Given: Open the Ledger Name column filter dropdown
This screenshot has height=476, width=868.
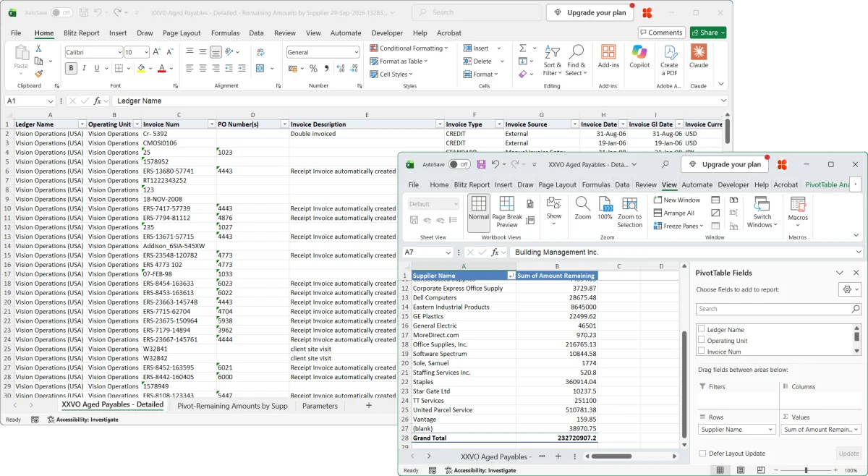Looking at the screenshot, I should pos(82,124).
